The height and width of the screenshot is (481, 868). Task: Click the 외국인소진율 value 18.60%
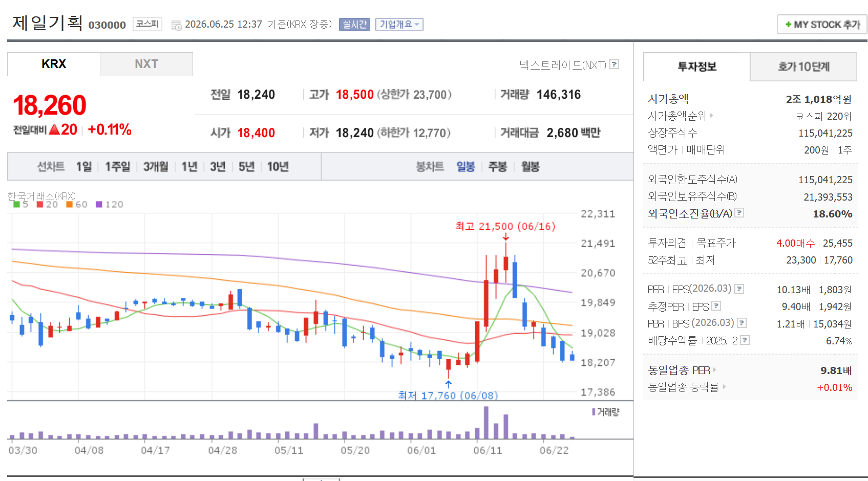[833, 214]
